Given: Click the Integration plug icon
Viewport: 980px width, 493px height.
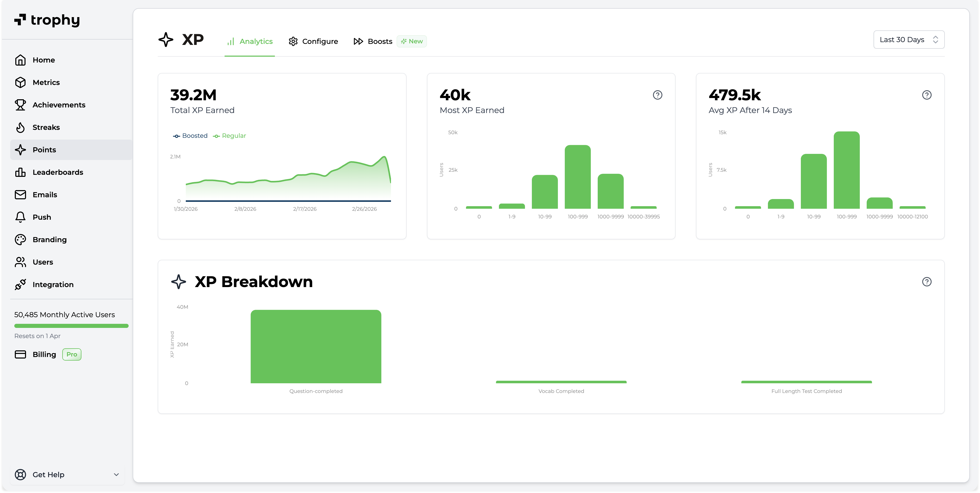Looking at the screenshot, I should (20, 284).
